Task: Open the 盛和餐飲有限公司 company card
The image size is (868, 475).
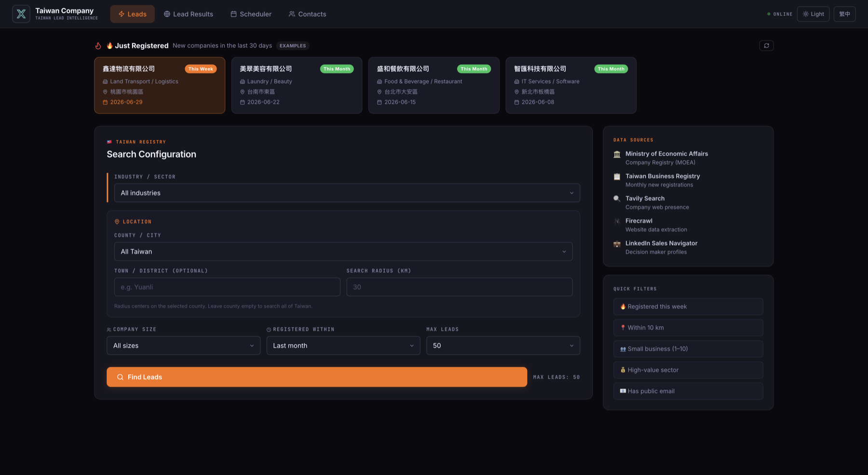Action: [x=434, y=85]
